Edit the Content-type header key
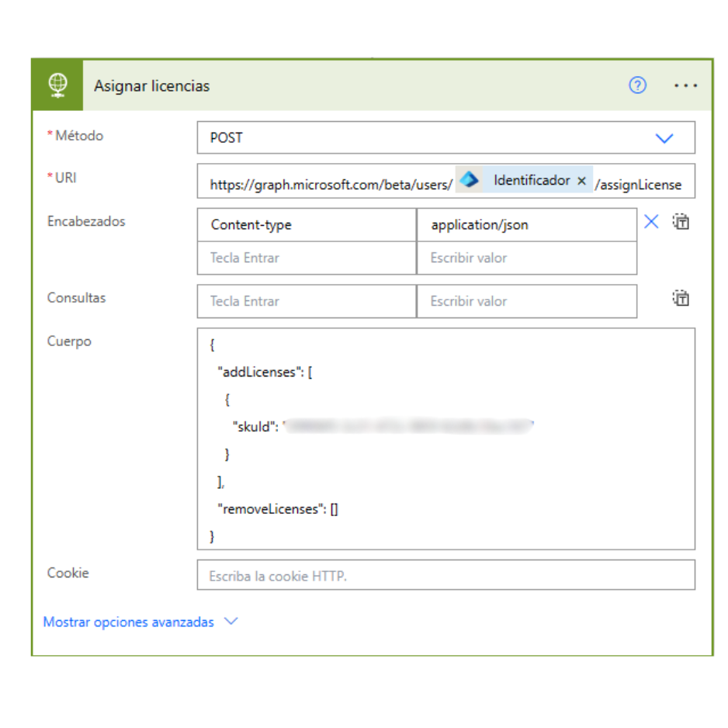This screenshot has height=728, width=728. (307, 225)
